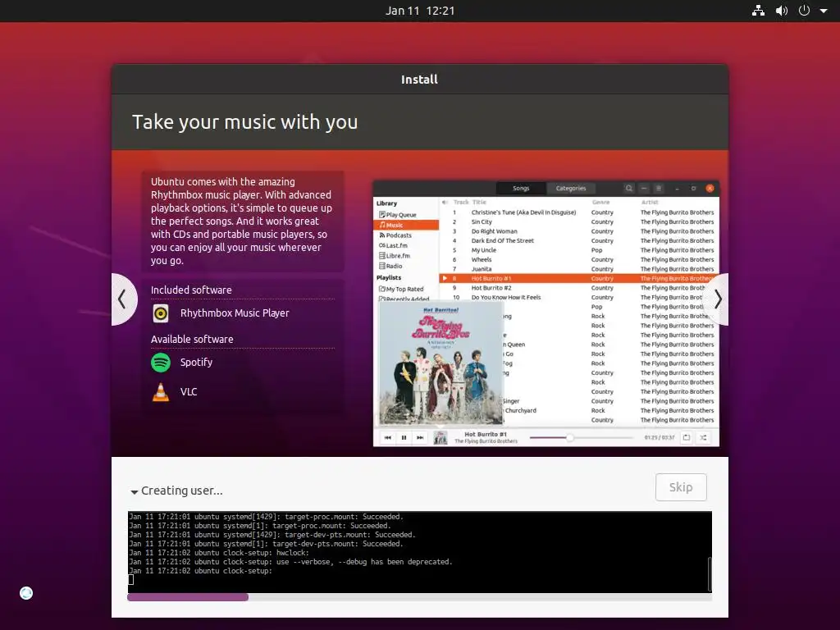Image resolution: width=840 pixels, height=630 pixels.
Task: Click inside the installer log terminal
Action: 419,552
